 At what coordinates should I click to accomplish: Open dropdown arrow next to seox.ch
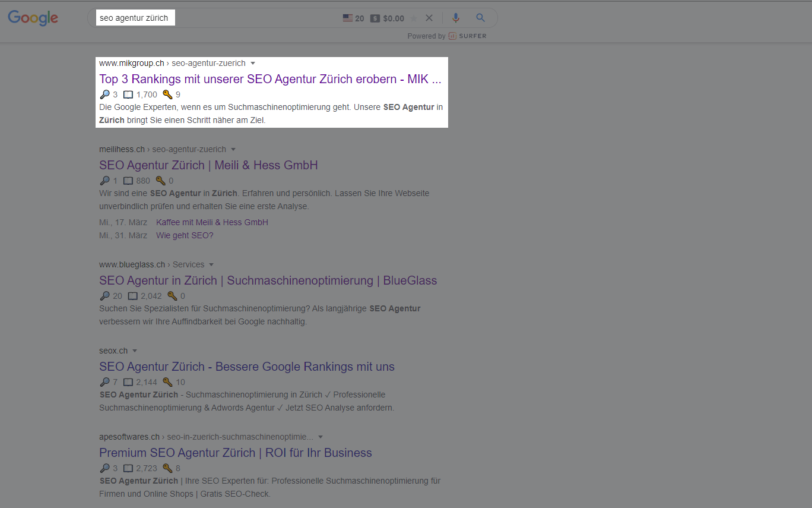(135, 351)
